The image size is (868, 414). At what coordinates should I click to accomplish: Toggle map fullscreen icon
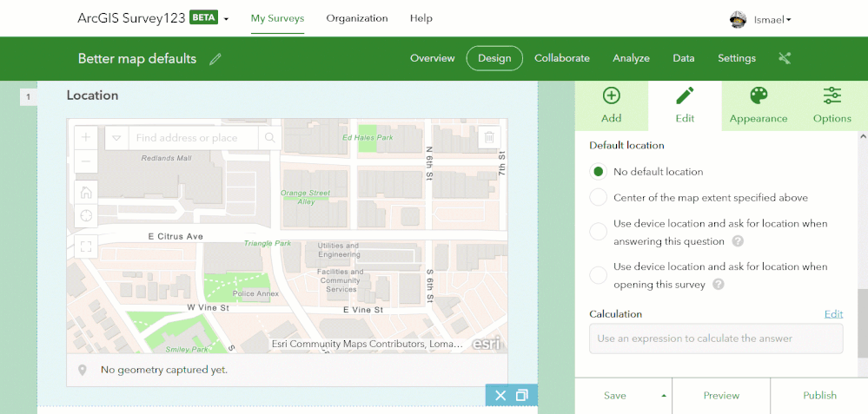86,246
